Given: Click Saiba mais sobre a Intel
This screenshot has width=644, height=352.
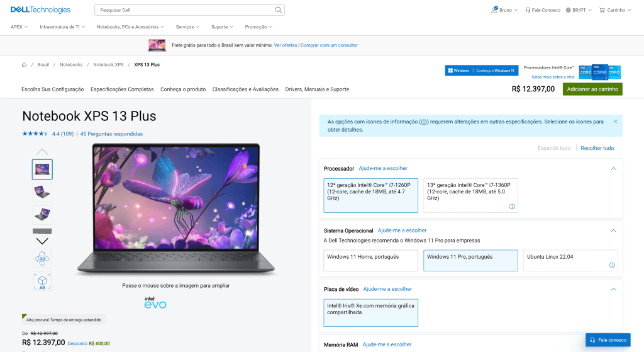Looking at the screenshot, I should click(x=553, y=77).
